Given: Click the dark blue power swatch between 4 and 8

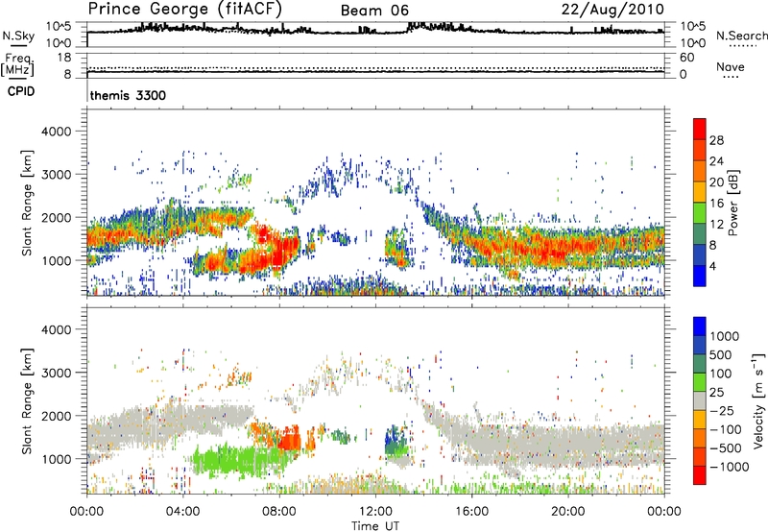Looking at the screenshot, I should (700, 255).
